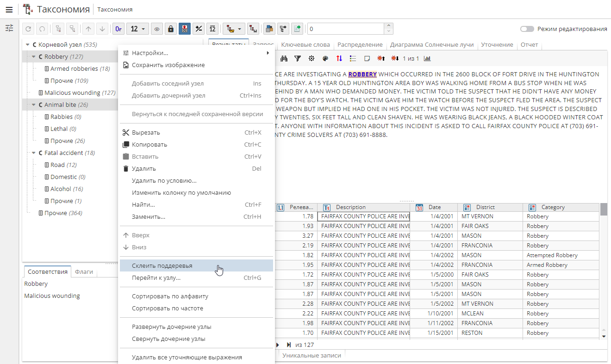Switch to Распределение tab
Image resolution: width=611 pixels, height=364 pixels.
pyautogui.click(x=360, y=45)
